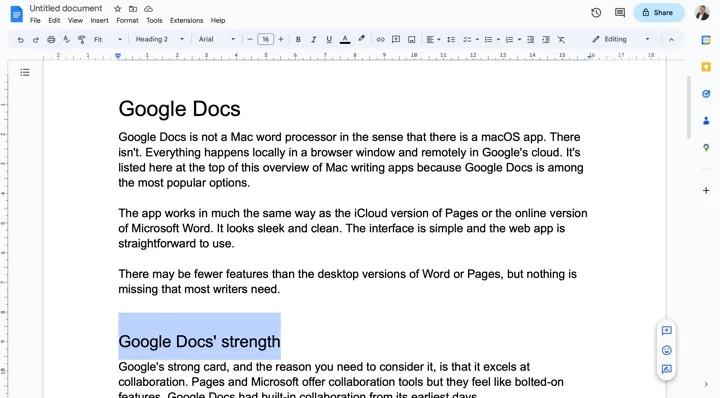Open Contacts in side panel
The height and width of the screenshot is (398, 720).
coord(706,121)
